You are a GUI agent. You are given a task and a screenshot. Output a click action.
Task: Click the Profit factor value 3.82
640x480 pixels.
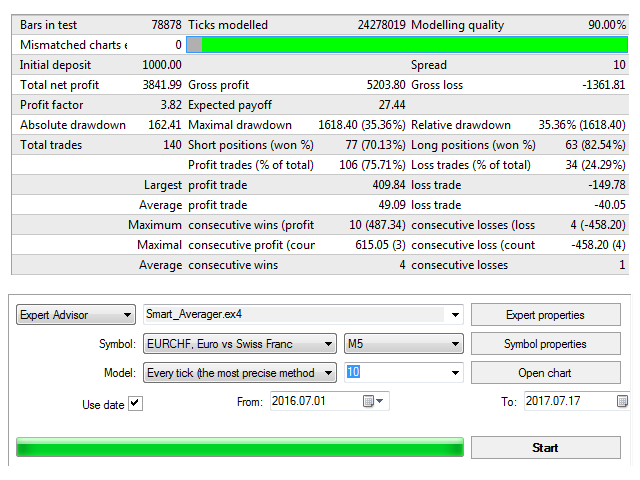[x=171, y=105]
